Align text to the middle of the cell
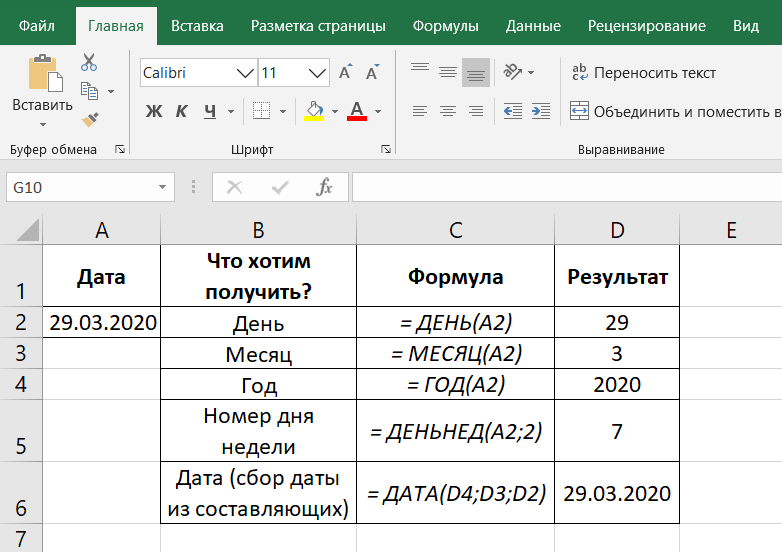The height and width of the screenshot is (552, 782). tap(448, 73)
